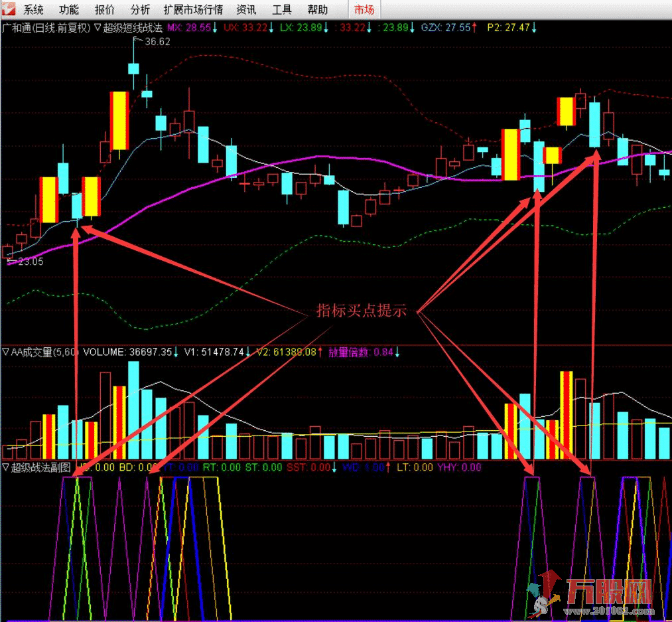Screen dimensions: 672x622
Task: Open the 帮助 menu
Action: pyautogui.click(x=318, y=9)
